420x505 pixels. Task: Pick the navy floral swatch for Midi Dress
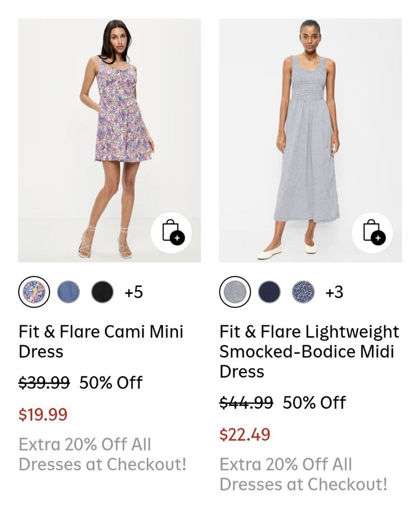(303, 292)
